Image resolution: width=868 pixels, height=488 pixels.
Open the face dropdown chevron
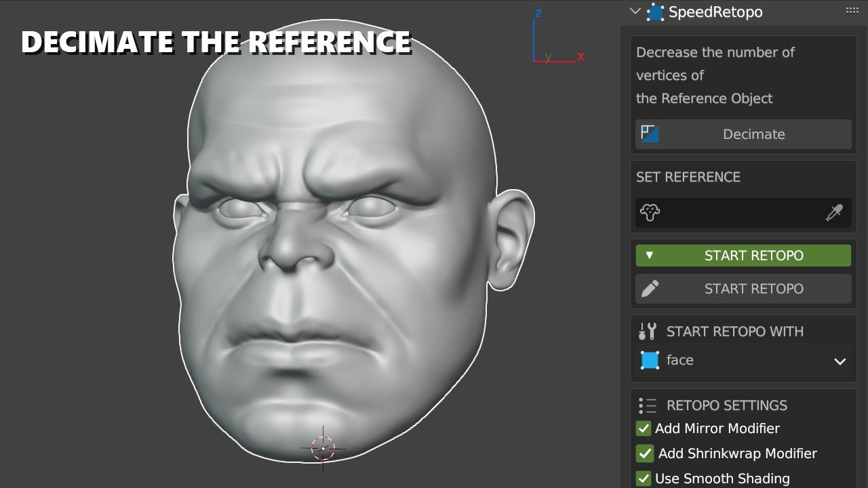(x=840, y=361)
